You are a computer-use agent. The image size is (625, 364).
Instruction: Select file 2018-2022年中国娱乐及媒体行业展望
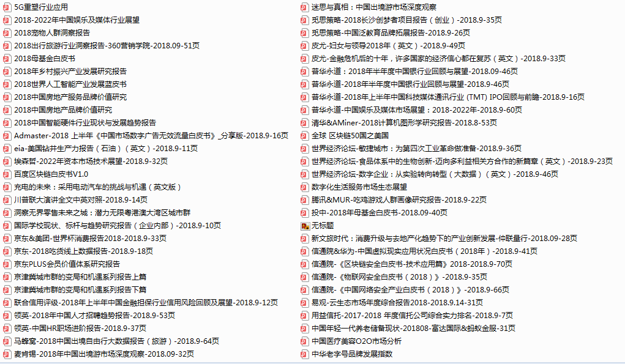77,20
